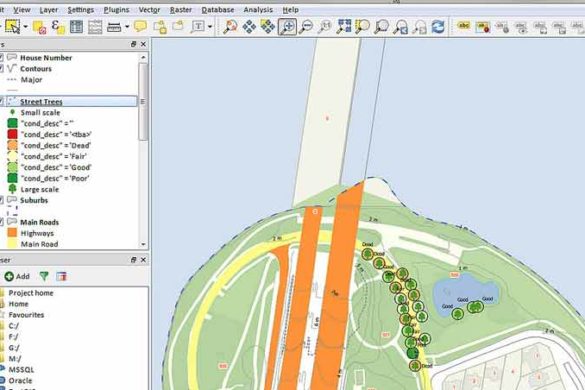Select the Zoom Out magnifier tool
585x390 pixels.
tap(306, 26)
